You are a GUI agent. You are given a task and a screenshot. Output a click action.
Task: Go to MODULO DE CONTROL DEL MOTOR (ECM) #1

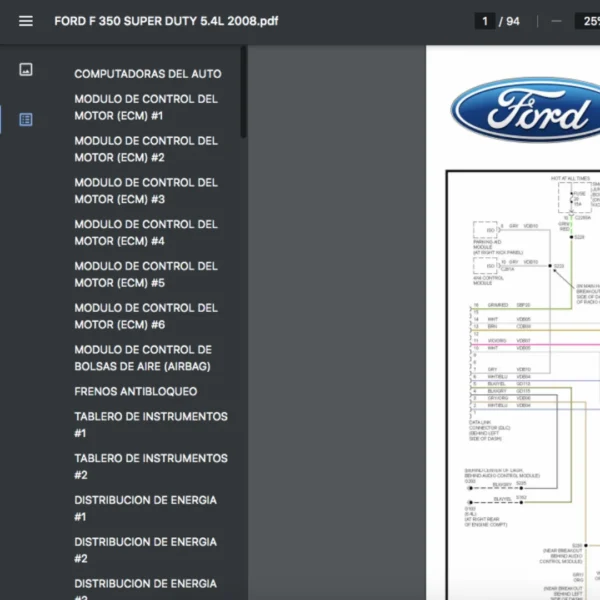coord(146,108)
